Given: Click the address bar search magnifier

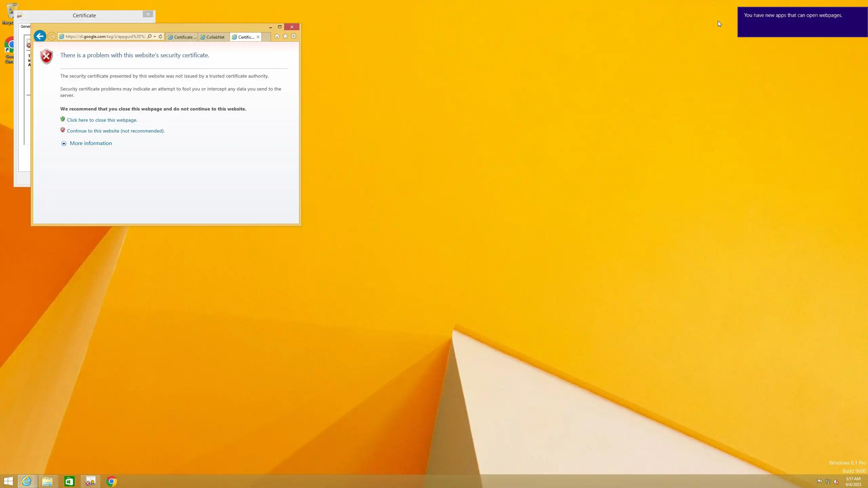Looking at the screenshot, I should pos(150,37).
